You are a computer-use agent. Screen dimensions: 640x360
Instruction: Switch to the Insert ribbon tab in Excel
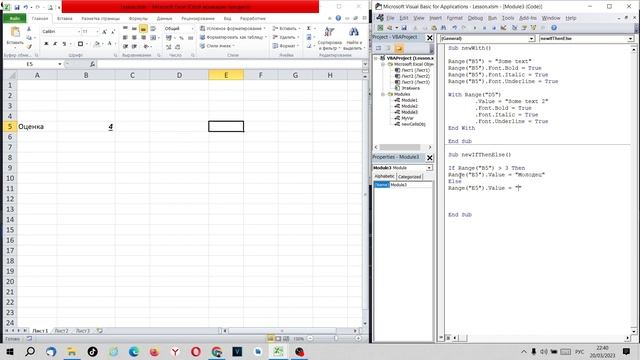pos(64,18)
